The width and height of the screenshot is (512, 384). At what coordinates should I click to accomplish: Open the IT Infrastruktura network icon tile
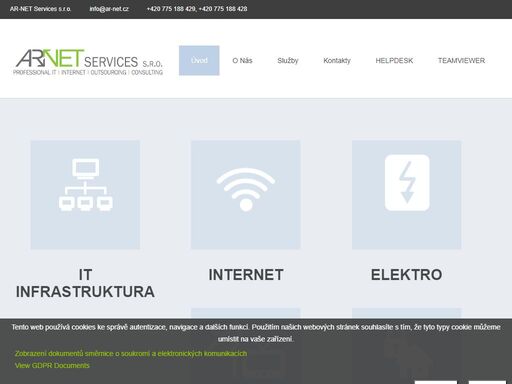85,195
